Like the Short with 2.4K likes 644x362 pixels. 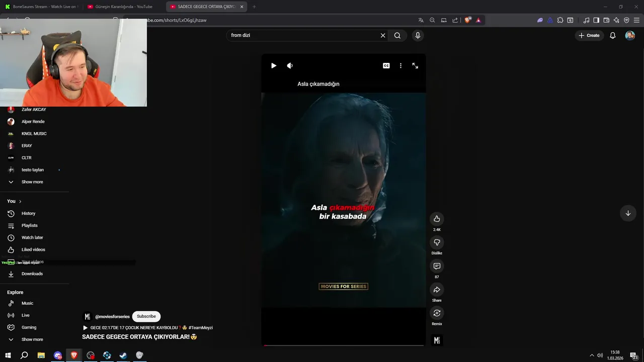pyautogui.click(x=437, y=219)
